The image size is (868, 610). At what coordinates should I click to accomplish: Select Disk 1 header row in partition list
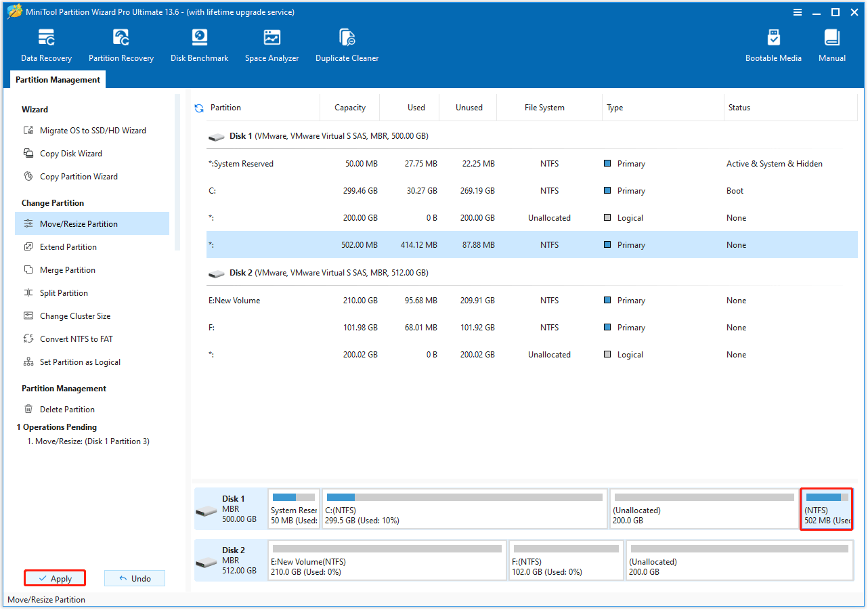(532, 136)
